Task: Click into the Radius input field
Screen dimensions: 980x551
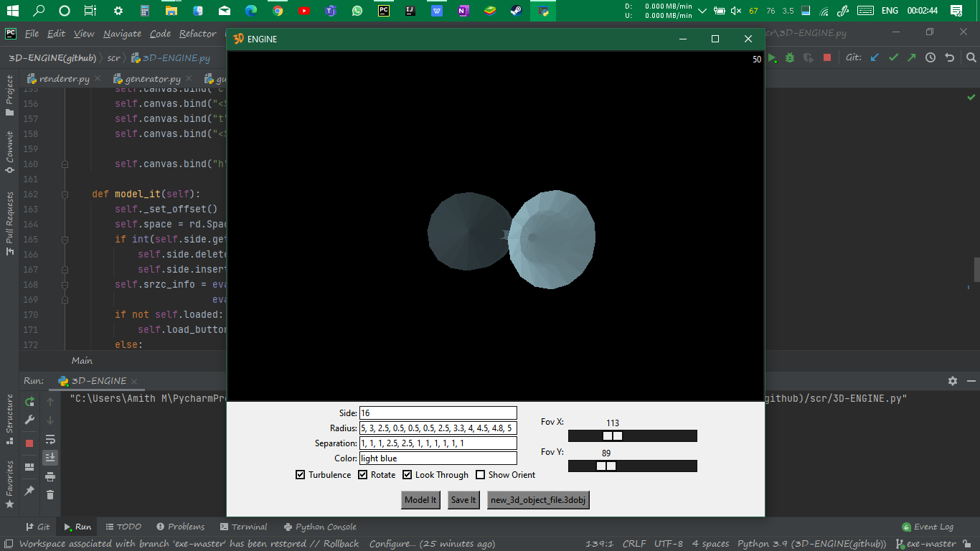Action: [x=438, y=428]
